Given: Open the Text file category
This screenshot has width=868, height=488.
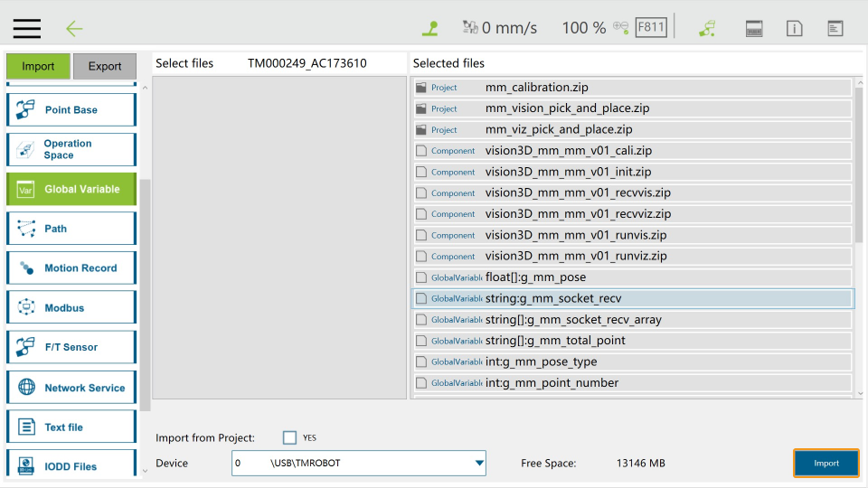Looking at the screenshot, I should click(x=71, y=427).
